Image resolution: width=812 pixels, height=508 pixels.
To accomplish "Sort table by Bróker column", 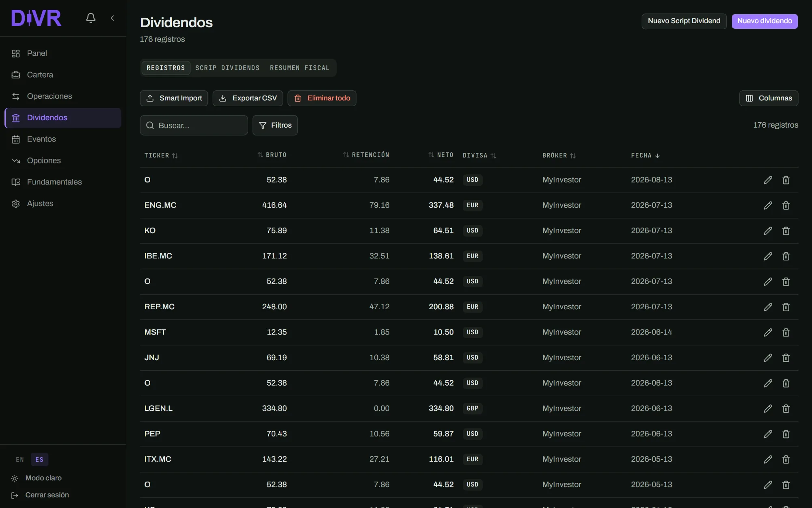I will 559,155.
